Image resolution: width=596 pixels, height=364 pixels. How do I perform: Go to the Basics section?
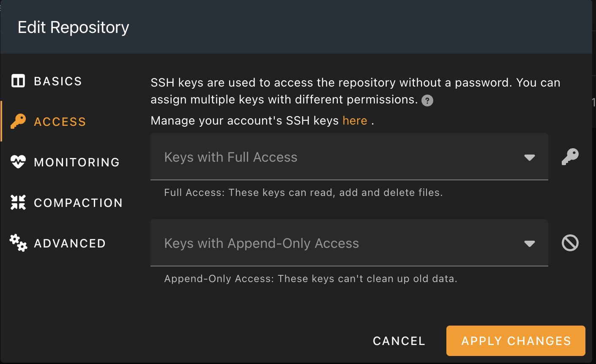pyautogui.click(x=58, y=81)
